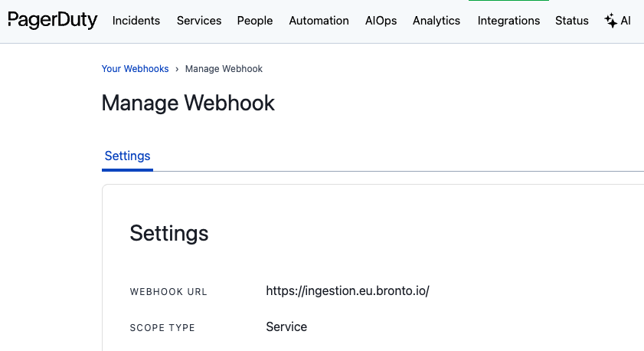
Task: Select AIOps in the navigation bar
Action: [381, 21]
